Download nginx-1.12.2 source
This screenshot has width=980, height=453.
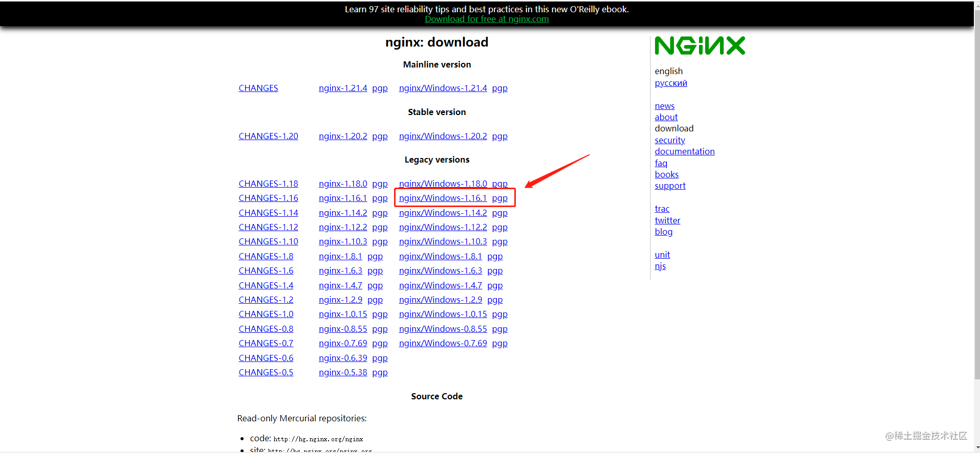(x=343, y=227)
